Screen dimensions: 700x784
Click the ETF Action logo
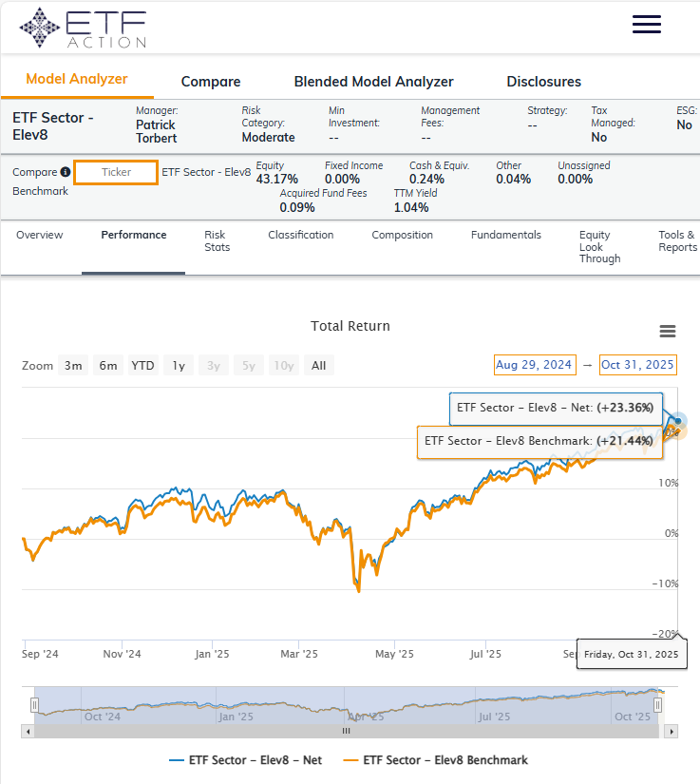84,28
